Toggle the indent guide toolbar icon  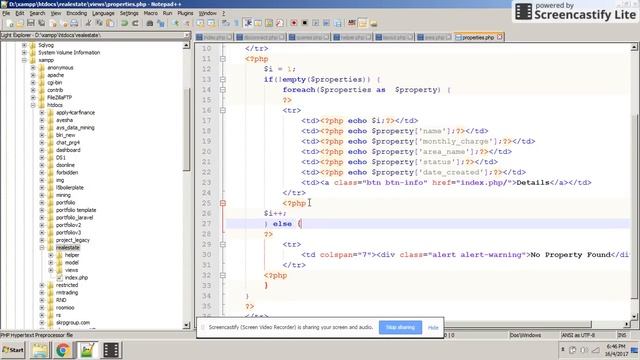pos(247,23)
